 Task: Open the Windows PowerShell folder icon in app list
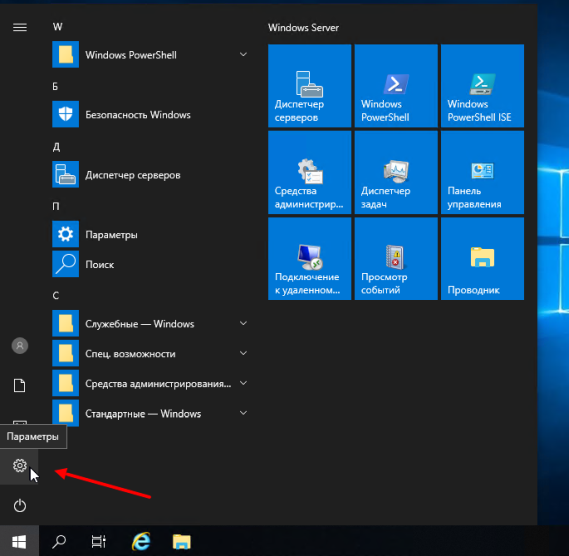[65, 55]
